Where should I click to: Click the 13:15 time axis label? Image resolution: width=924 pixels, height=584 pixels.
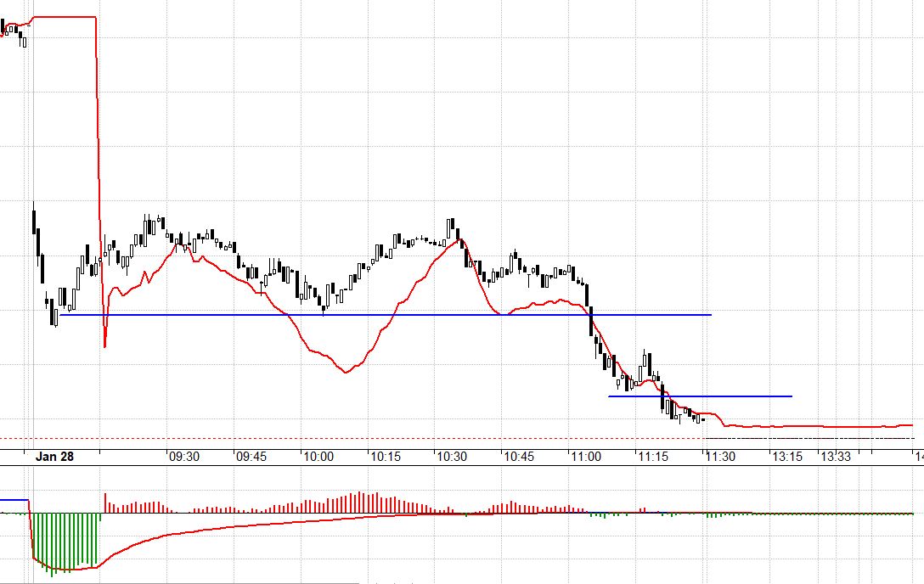pyautogui.click(x=787, y=456)
